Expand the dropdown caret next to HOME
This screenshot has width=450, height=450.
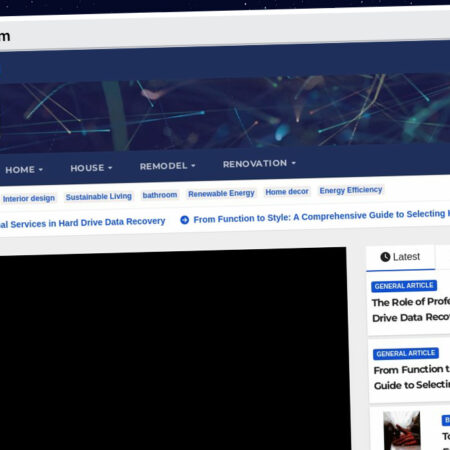click(41, 170)
